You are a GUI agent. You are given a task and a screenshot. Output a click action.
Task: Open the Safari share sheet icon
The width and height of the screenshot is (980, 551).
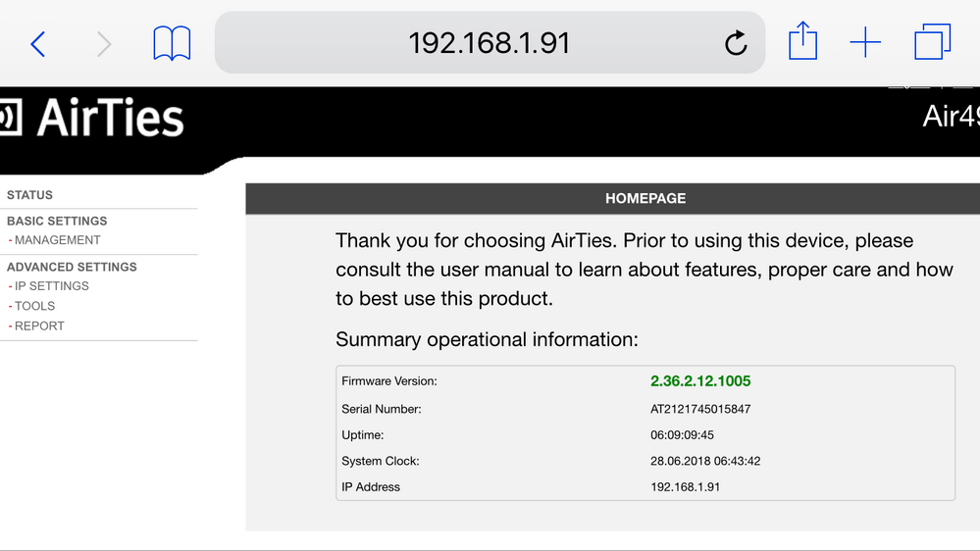802,42
